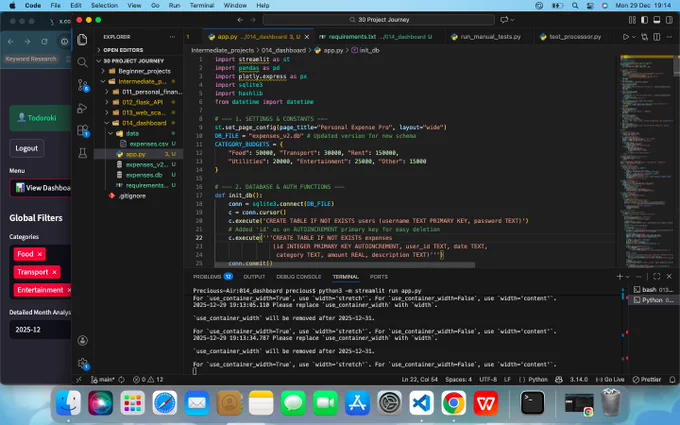This screenshot has height=425, width=680.
Task: Click the Logout button in the browser
Action: tap(26, 148)
